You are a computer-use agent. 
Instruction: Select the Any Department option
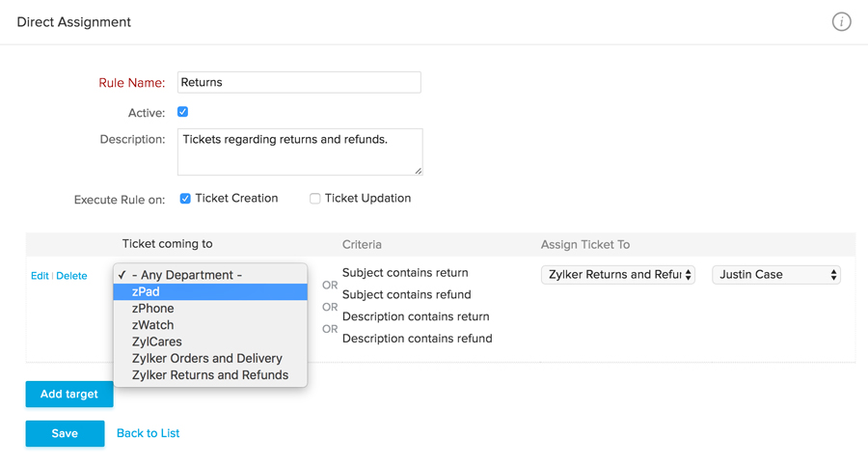click(187, 275)
